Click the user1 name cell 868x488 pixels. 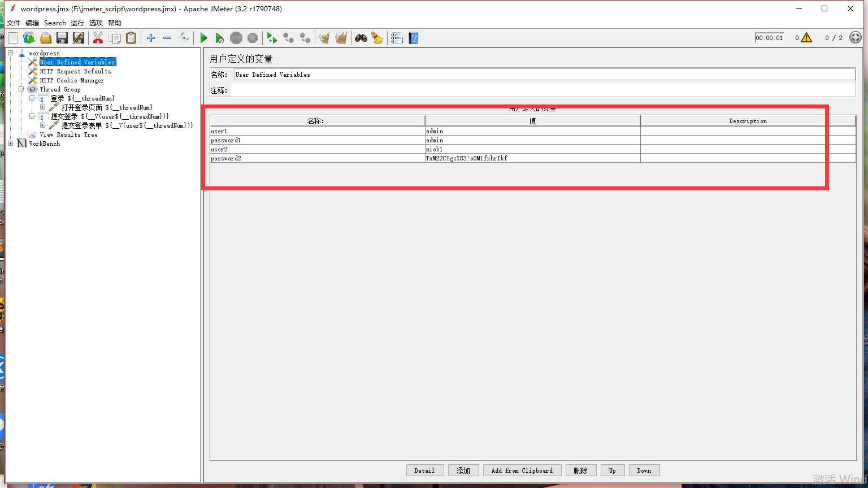tap(317, 131)
